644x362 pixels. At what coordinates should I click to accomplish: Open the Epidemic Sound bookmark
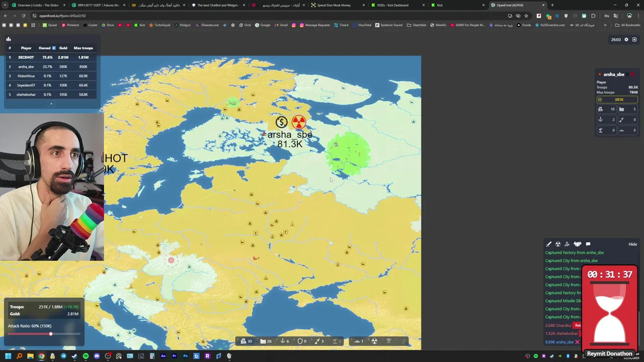coord(389,25)
